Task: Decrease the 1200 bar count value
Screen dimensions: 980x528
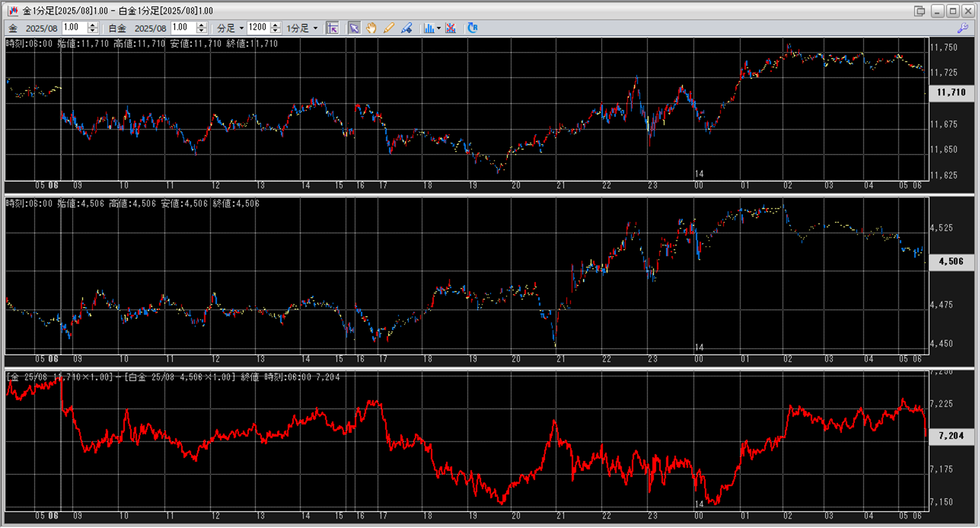Action: point(275,31)
